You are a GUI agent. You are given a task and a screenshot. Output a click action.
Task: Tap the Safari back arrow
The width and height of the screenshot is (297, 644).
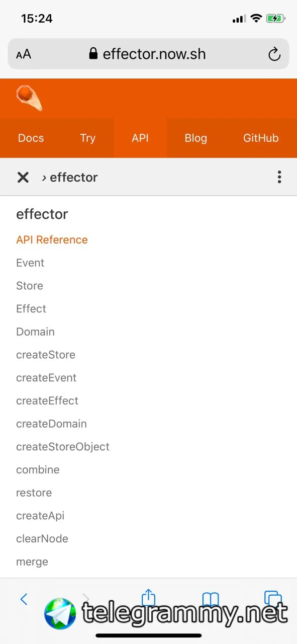(x=24, y=599)
